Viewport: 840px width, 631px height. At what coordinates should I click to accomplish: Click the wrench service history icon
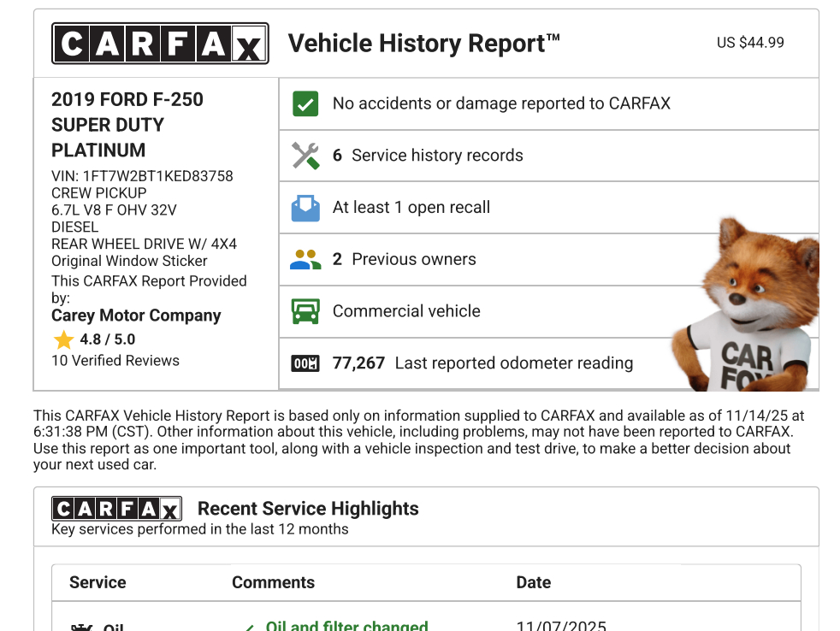(x=305, y=156)
